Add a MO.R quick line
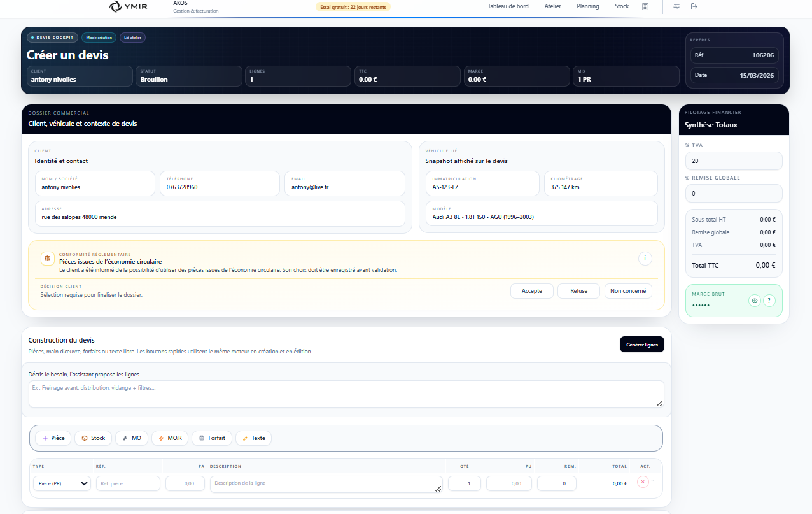 [x=170, y=438]
